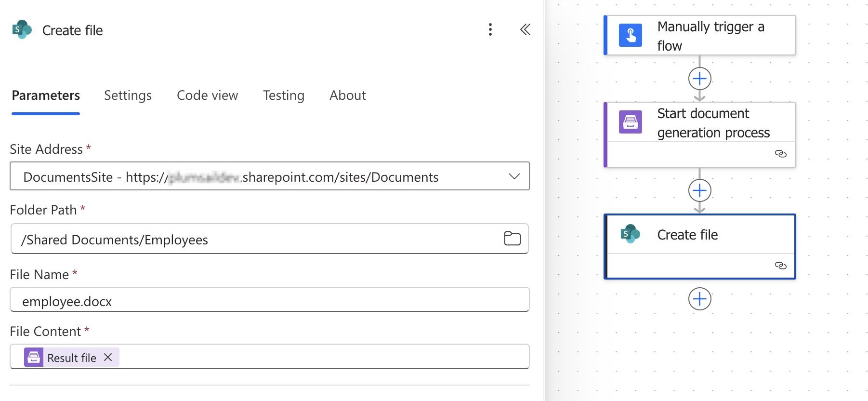Open the Code view tab
This screenshot has width=868, height=401.
pyautogui.click(x=207, y=95)
